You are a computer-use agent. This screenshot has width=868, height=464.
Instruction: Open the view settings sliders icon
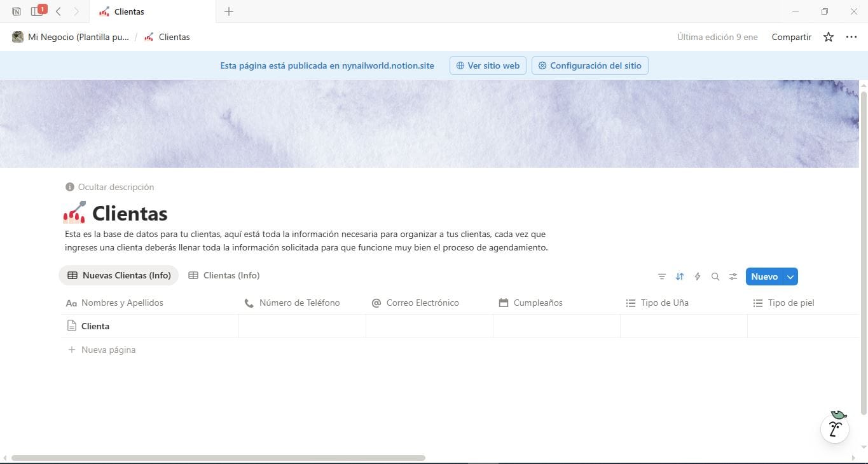tap(733, 276)
